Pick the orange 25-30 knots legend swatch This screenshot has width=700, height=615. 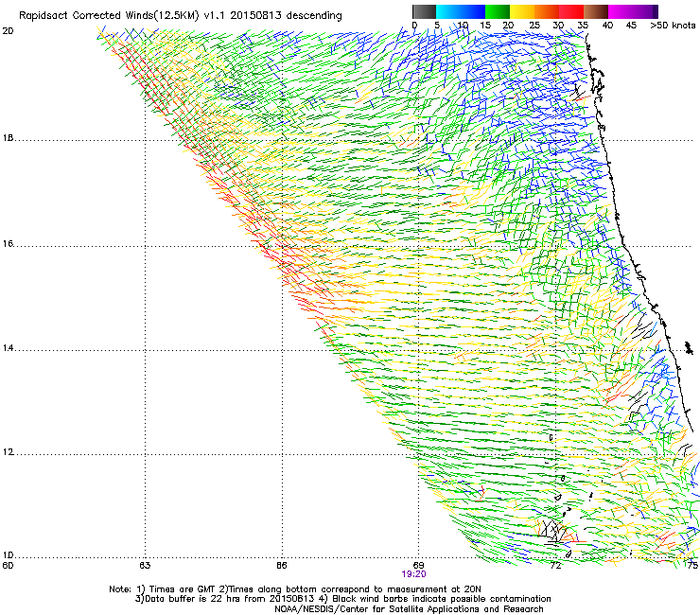click(x=547, y=11)
